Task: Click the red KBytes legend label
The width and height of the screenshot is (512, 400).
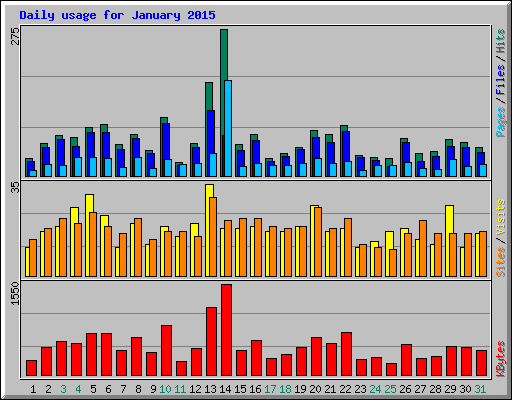Action: [x=501, y=359]
